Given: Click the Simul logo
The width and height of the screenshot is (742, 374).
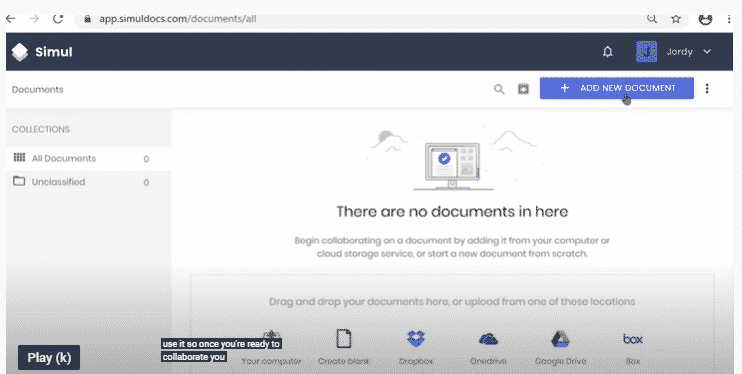Looking at the screenshot, I should tap(42, 52).
